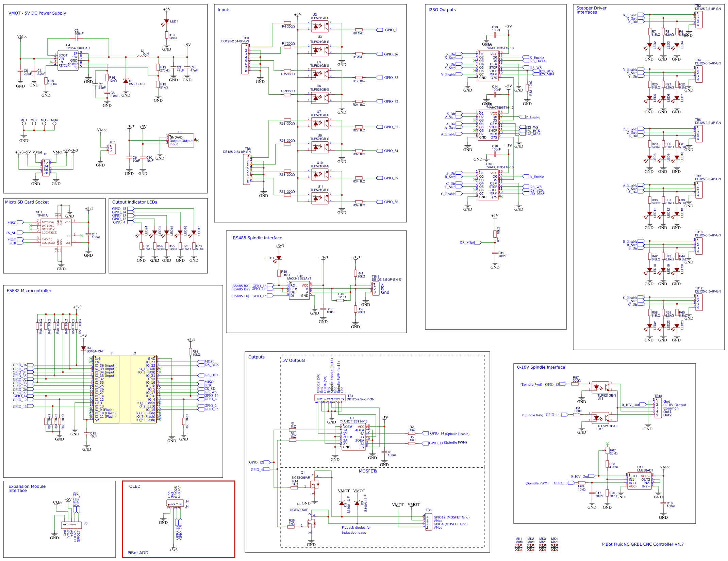Select the '0-10V Spindle Interface' heading
Viewport: 728px width, 561px height.
click(x=541, y=367)
